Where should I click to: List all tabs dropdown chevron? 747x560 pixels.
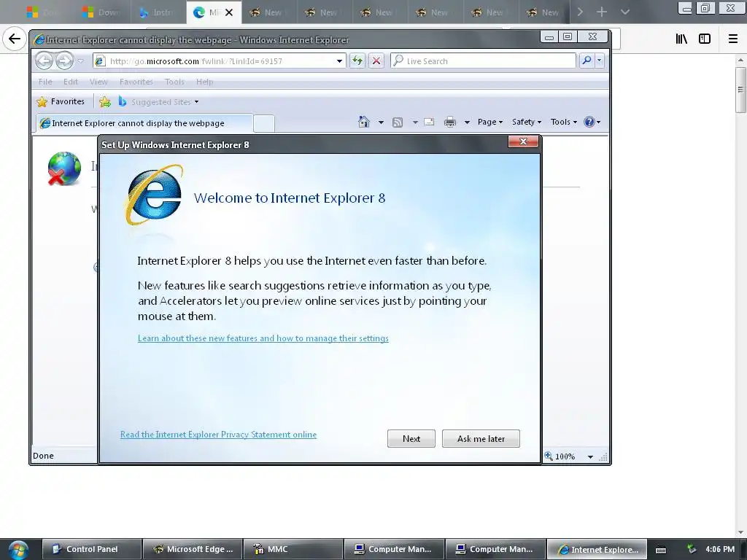tap(625, 12)
